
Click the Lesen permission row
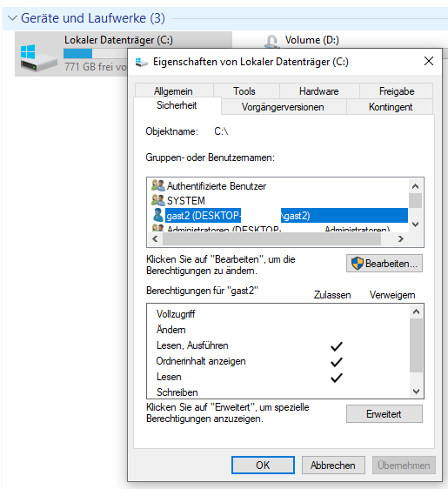(x=278, y=377)
